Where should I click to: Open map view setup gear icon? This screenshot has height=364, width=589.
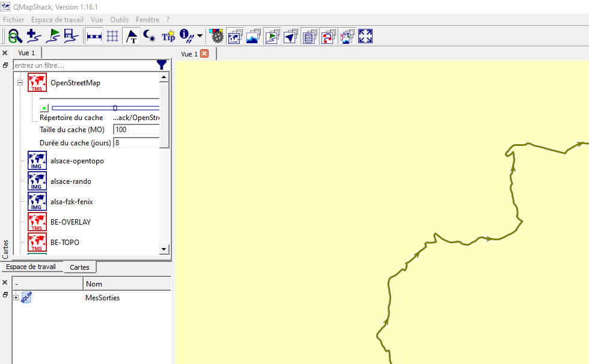pyautogui.click(x=216, y=36)
